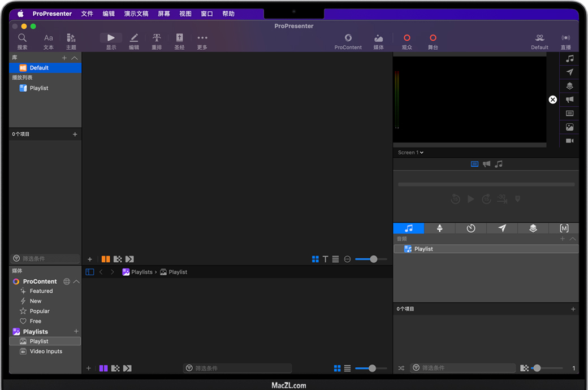Open the Screen 1 dropdown
The width and height of the screenshot is (588, 390).
pos(410,153)
